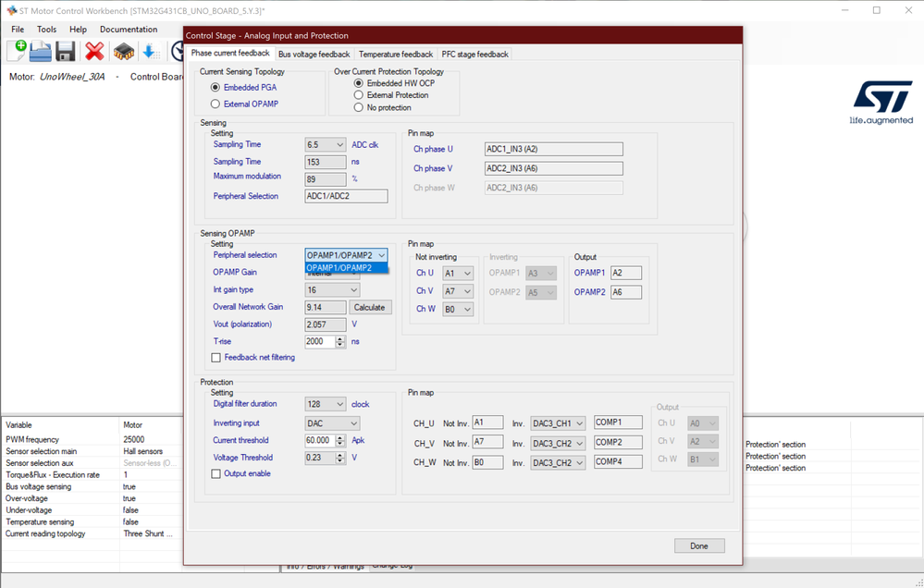Viewport: 924px width, 588px height.
Task: Click the COMP1 field for CH_U
Action: pyautogui.click(x=618, y=423)
